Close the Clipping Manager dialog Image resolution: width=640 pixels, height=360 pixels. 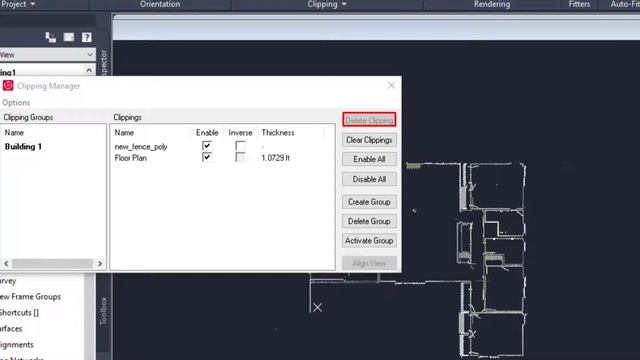391,86
